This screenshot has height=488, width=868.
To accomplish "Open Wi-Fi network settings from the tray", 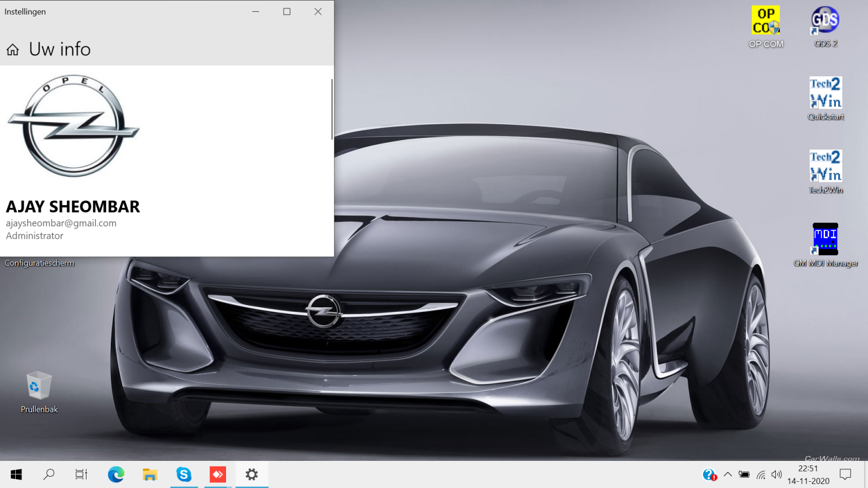I will tap(760, 474).
